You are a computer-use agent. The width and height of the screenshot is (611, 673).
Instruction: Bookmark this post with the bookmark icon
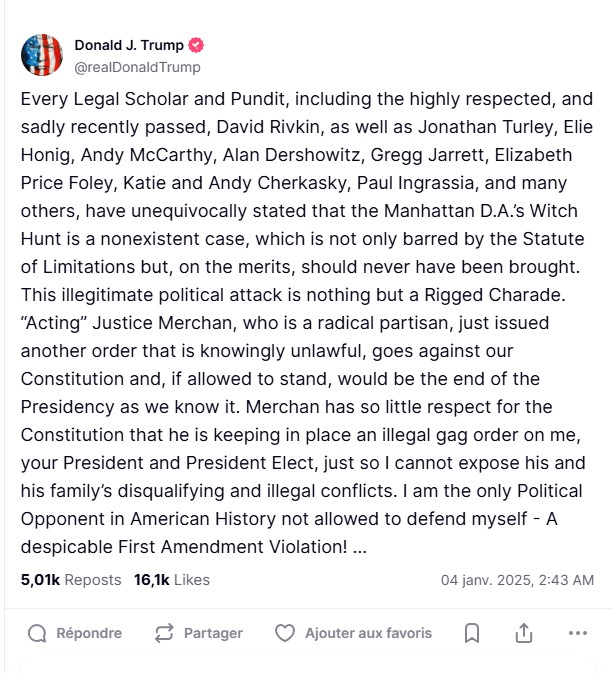tap(472, 633)
